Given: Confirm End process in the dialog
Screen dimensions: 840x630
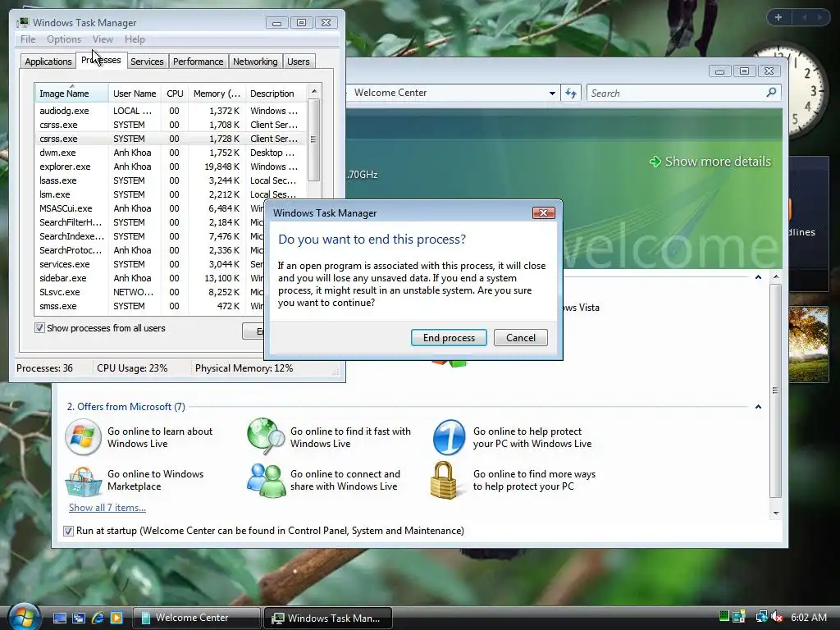Looking at the screenshot, I should (449, 337).
